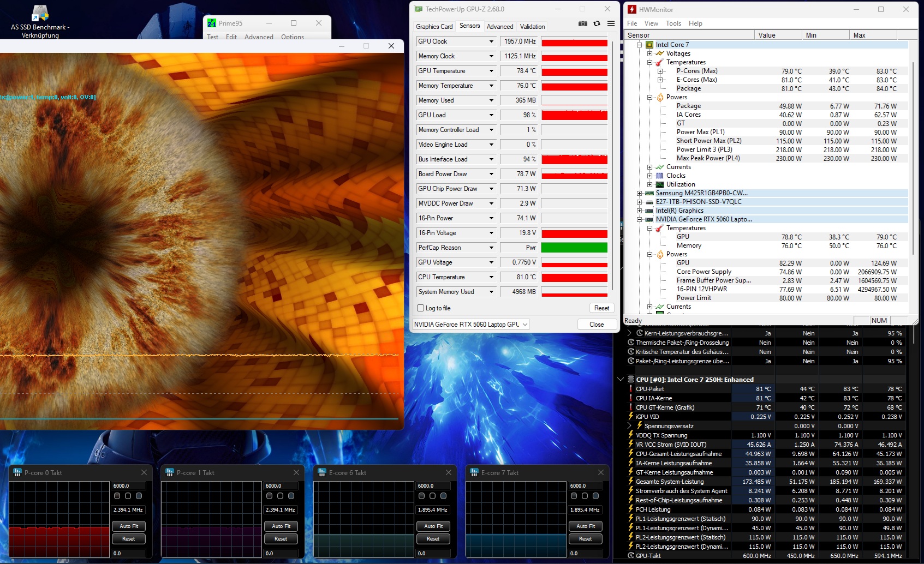This screenshot has width=924, height=564.
Task: Enable the Log to file checkbox
Action: (421, 308)
